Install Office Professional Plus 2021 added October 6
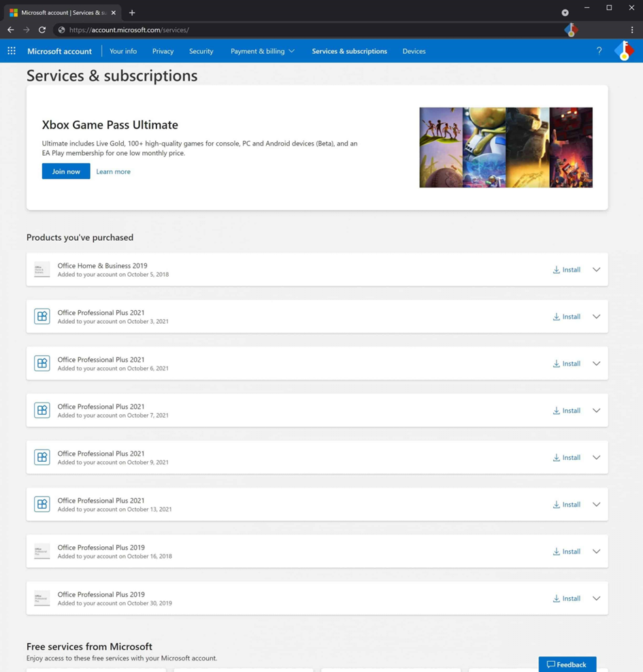Image resolution: width=643 pixels, height=672 pixels. pyautogui.click(x=566, y=363)
